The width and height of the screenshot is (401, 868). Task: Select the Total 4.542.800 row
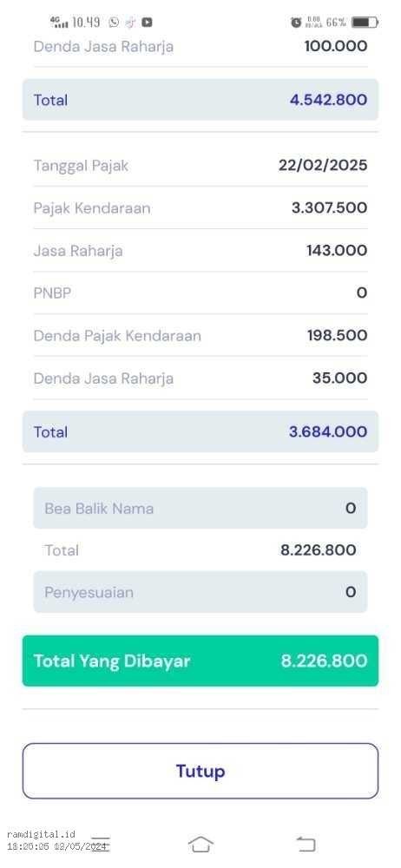point(200,100)
